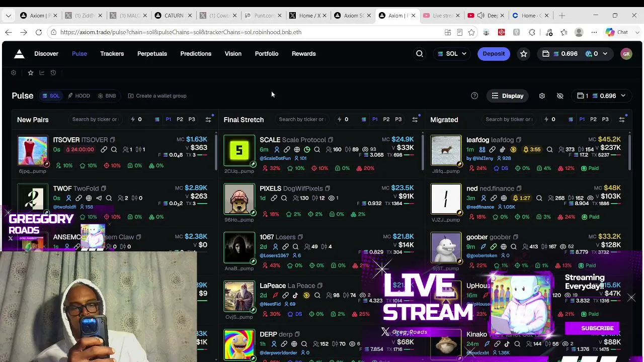This screenshot has height=362, width=644.
Task: Click the browser back arrow
Action: 9,32
